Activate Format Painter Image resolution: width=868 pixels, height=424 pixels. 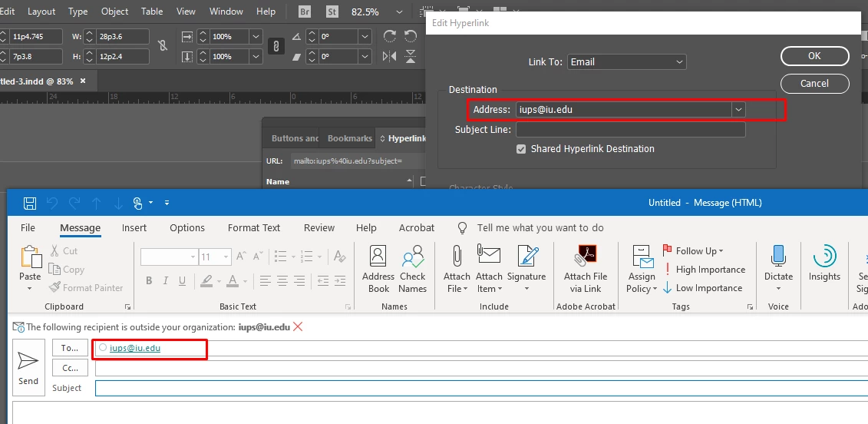(86, 287)
